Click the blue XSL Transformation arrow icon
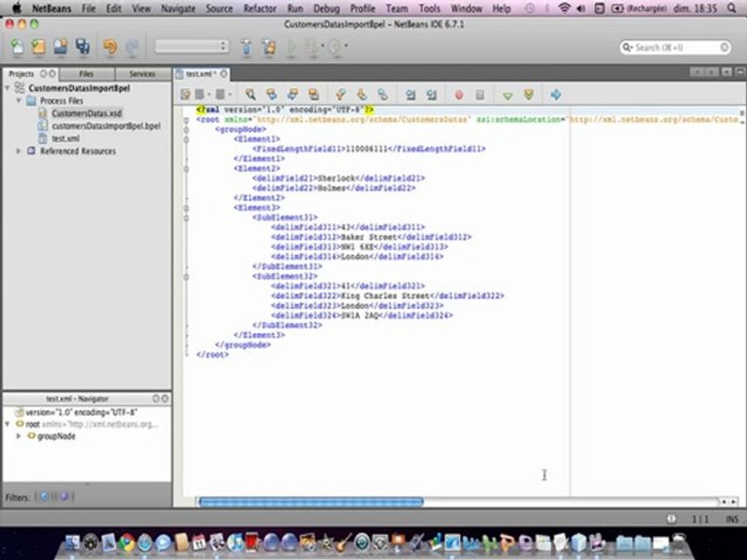 click(556, 94)
